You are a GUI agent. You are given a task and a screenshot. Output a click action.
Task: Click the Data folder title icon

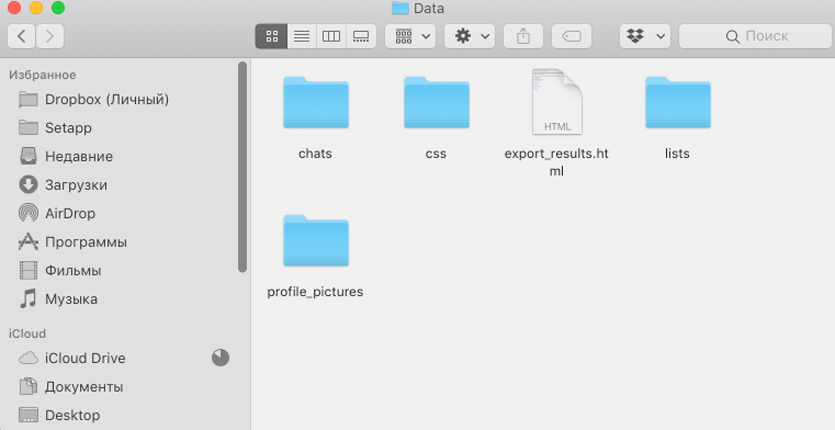[400, 8]
